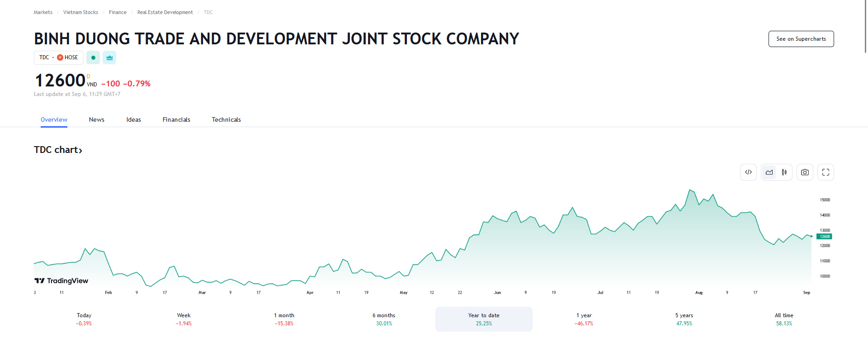Go to Vietnam Stocks breadcrumb
Screen dimensions: 868x362
pyautogui.click(x=80, y=12)
